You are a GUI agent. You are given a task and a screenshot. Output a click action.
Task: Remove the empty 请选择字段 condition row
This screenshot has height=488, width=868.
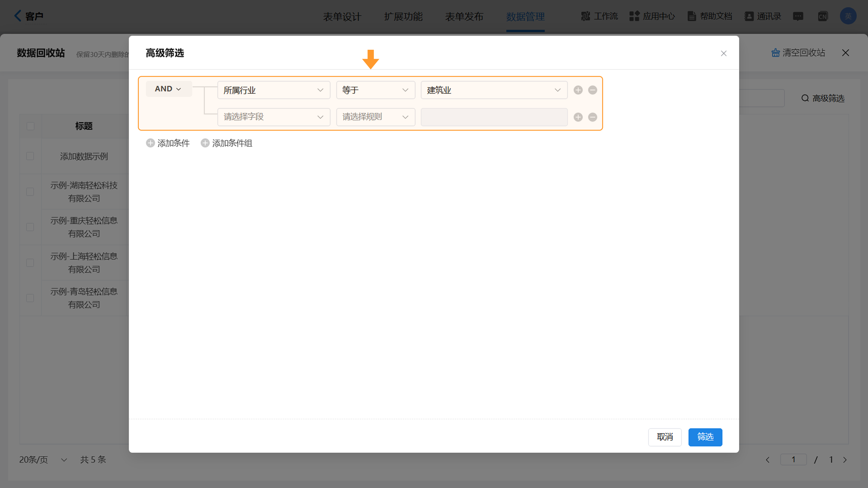tap(592, 117)
